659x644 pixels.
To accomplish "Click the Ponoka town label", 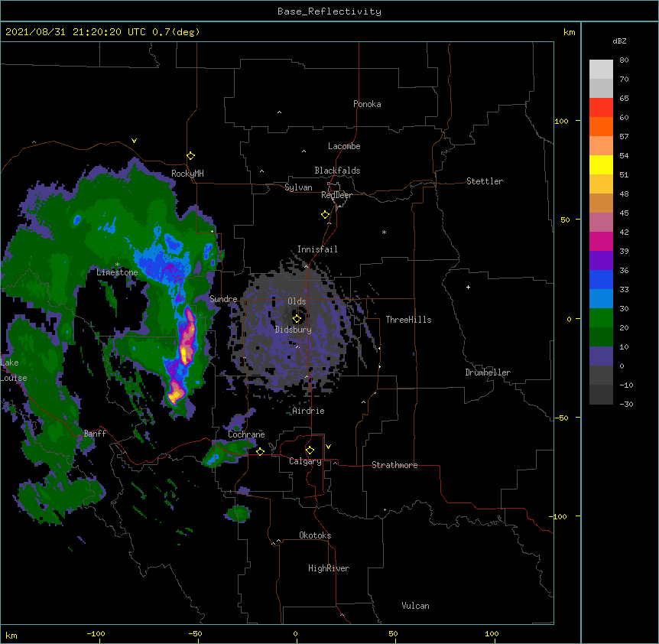I will pyautogui.click(x=367, y=104).
